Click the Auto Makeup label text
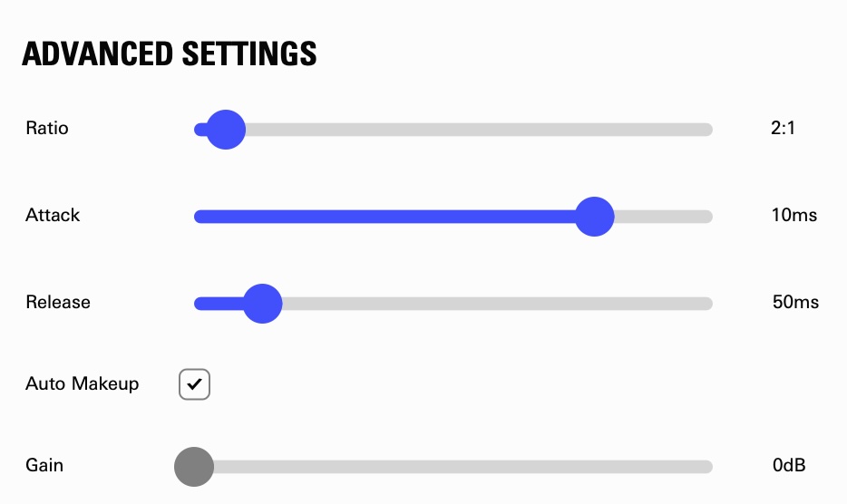 pos(83,384)
